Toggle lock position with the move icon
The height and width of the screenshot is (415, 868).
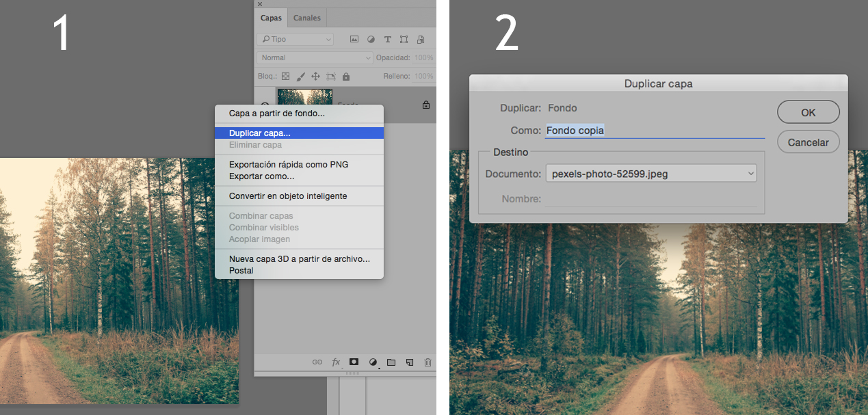pos(315,76)
